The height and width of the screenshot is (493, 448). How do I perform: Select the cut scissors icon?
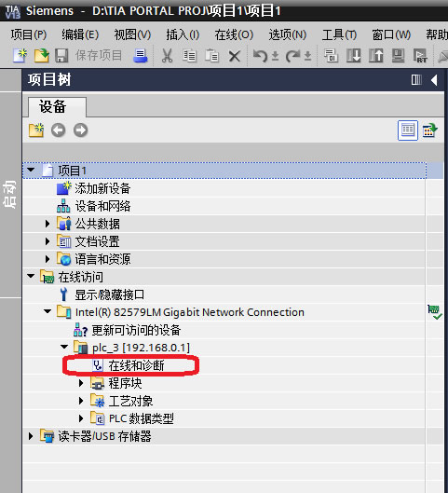tap(167, 56)
